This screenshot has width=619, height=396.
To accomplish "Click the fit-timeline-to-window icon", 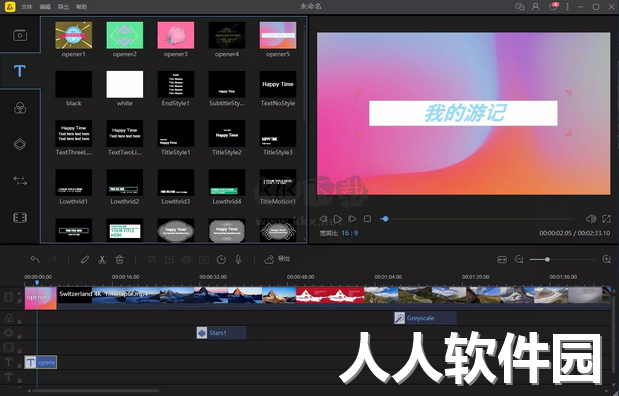I will (x=502, y=259).
